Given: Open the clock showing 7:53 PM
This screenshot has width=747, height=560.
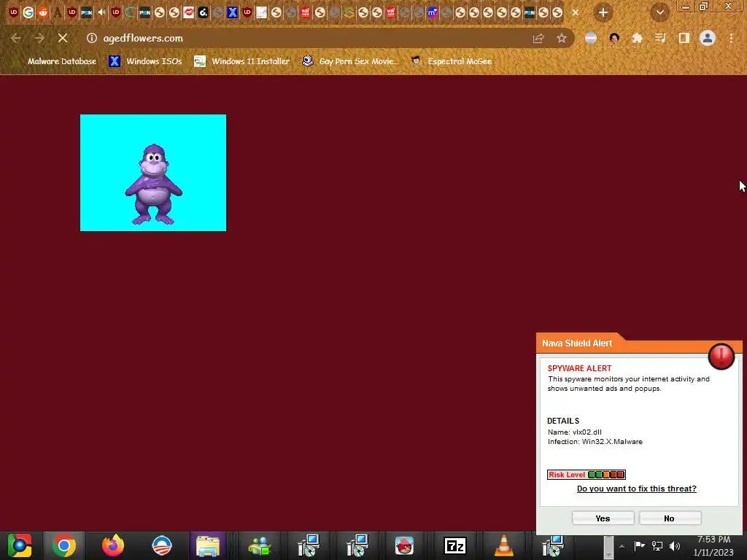Looking at the screenshot, I should click(713, 545).
